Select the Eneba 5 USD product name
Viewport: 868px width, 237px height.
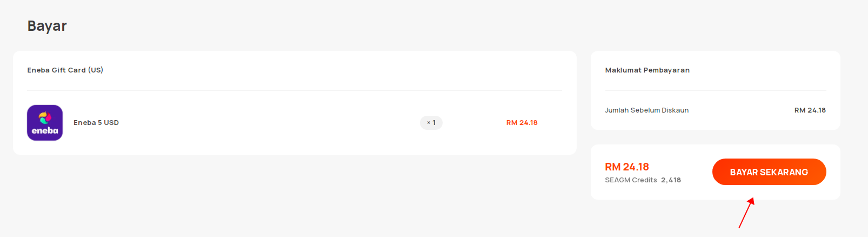pyautogui.click(x=96, y=123)
